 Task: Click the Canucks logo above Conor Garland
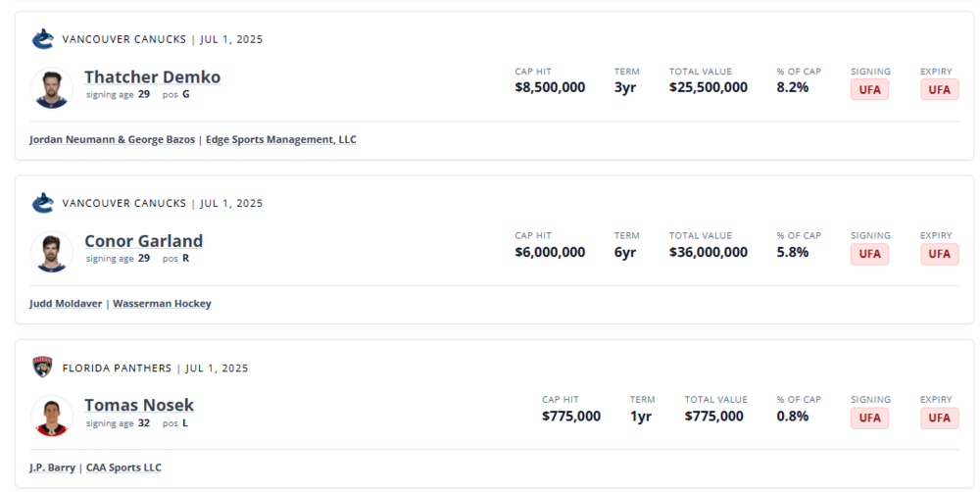(42, 203)
